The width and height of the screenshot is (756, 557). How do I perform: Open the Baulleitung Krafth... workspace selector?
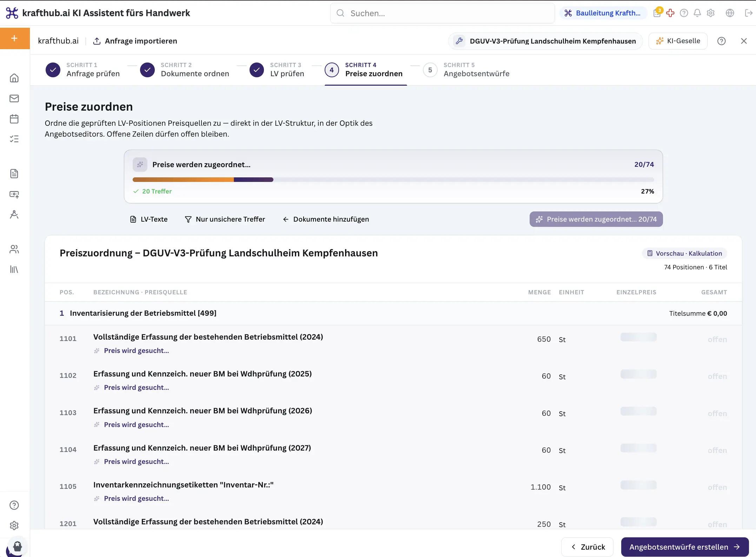click(x=603, y=13)
